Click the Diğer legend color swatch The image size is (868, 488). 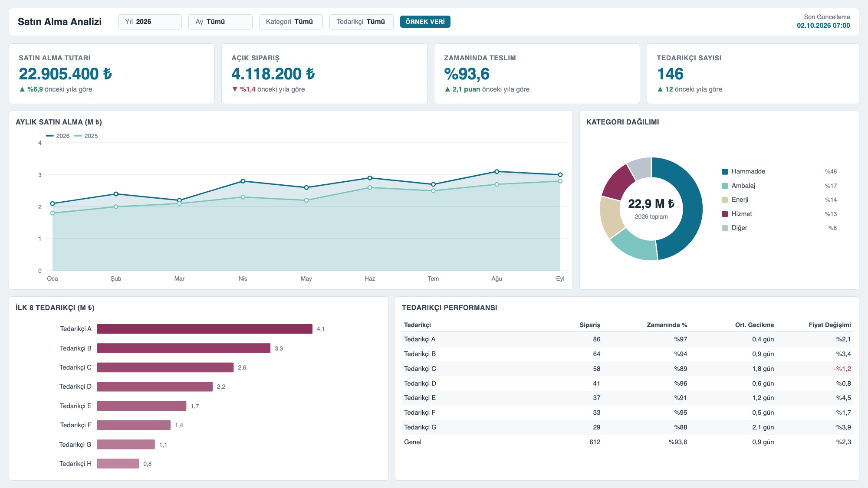click(725, 228)
